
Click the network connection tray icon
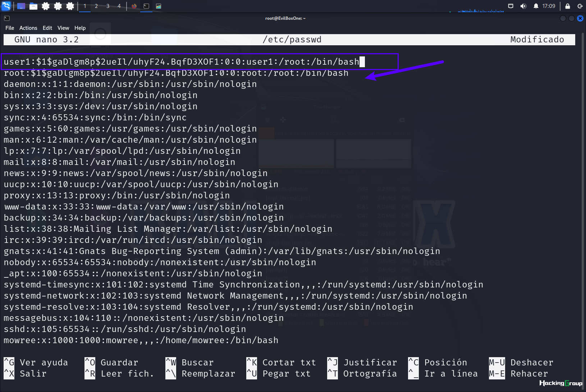tap(511, 6)
